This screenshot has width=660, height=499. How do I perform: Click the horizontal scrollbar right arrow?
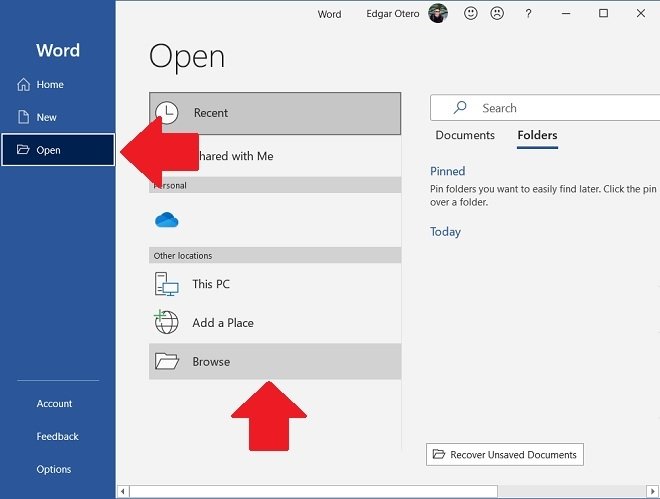tap(653, 491)
